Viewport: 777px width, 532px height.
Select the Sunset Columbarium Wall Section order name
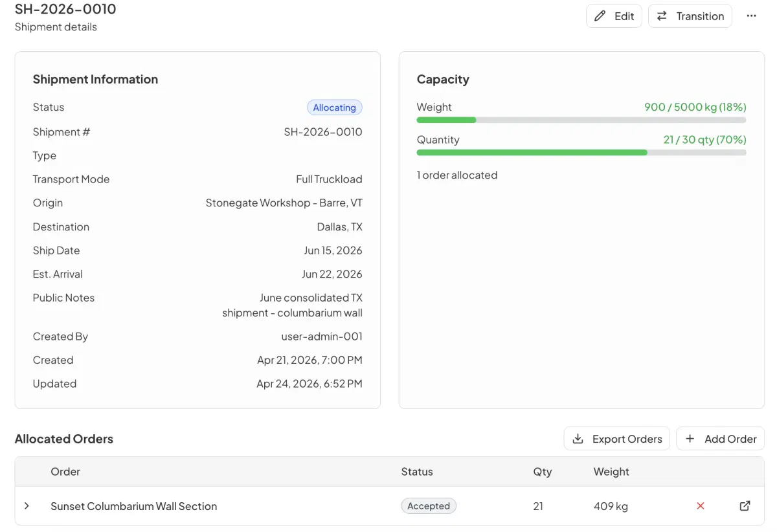133,506
